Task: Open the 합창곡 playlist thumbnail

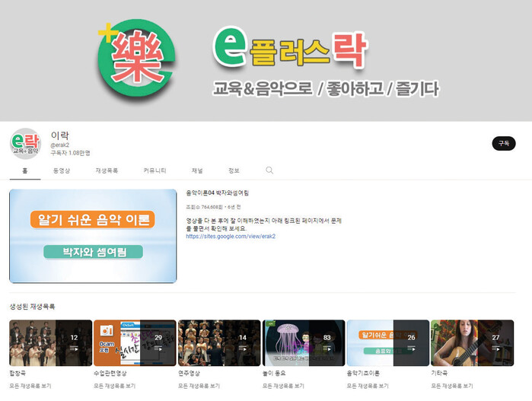Action: click(51, 343)
